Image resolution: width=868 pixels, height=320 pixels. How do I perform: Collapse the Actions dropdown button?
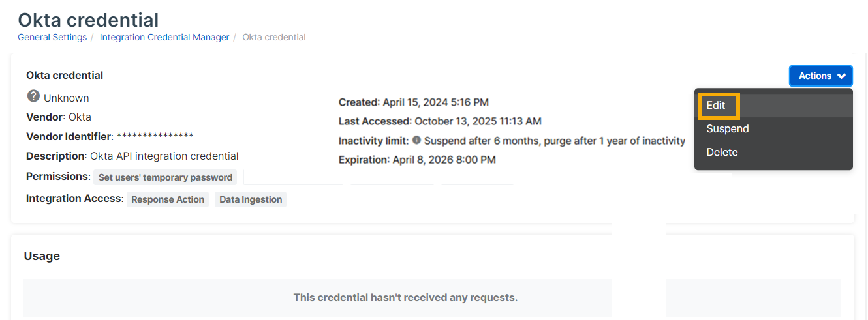820,76
